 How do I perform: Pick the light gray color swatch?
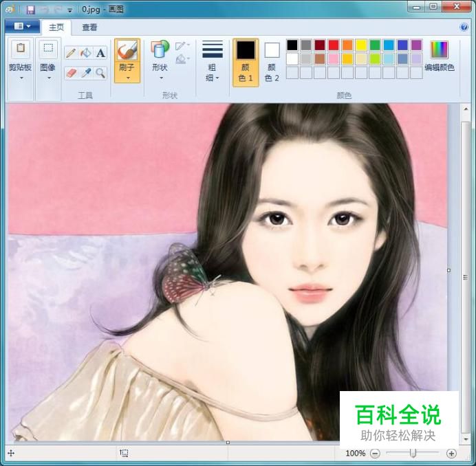306,59
